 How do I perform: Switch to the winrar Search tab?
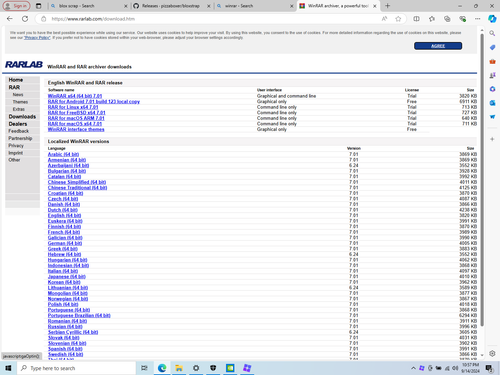(x=254, y=6)
